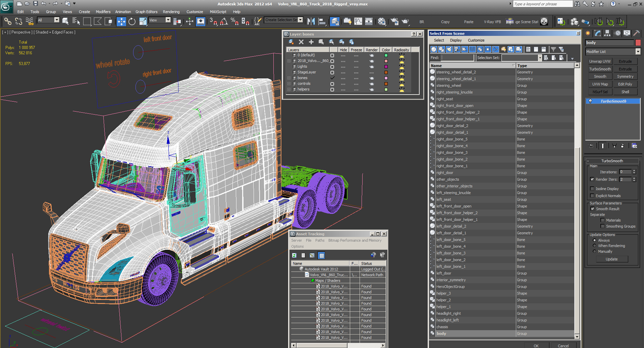Click the Update button in TurboSmooth
644x348 pixels.
tap(611, 259)
